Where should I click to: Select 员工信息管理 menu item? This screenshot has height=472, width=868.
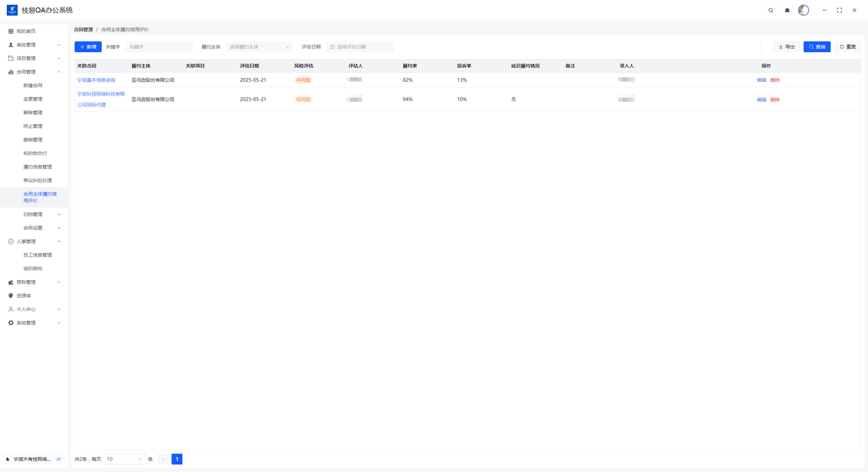(x=37, y=255)
